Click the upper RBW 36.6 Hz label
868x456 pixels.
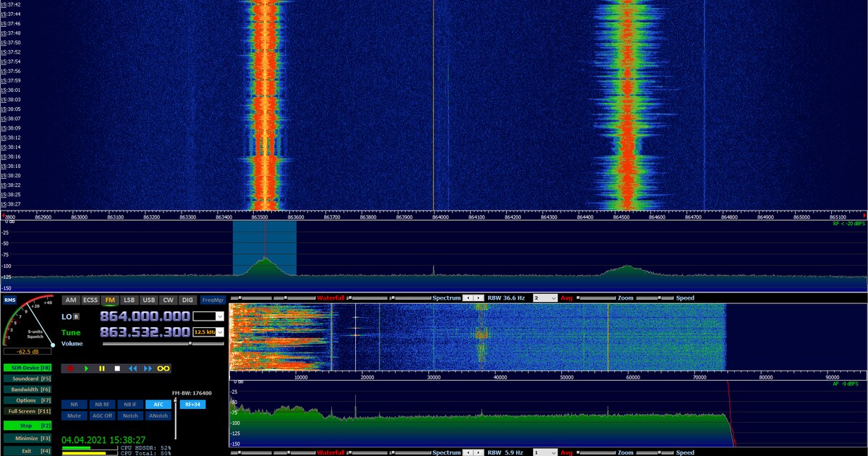pyautogui.click(x=507, y=298)
